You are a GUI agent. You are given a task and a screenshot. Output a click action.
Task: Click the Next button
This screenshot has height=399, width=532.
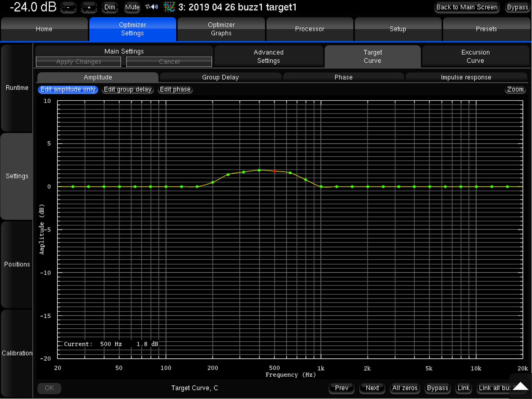coord(372,388)
